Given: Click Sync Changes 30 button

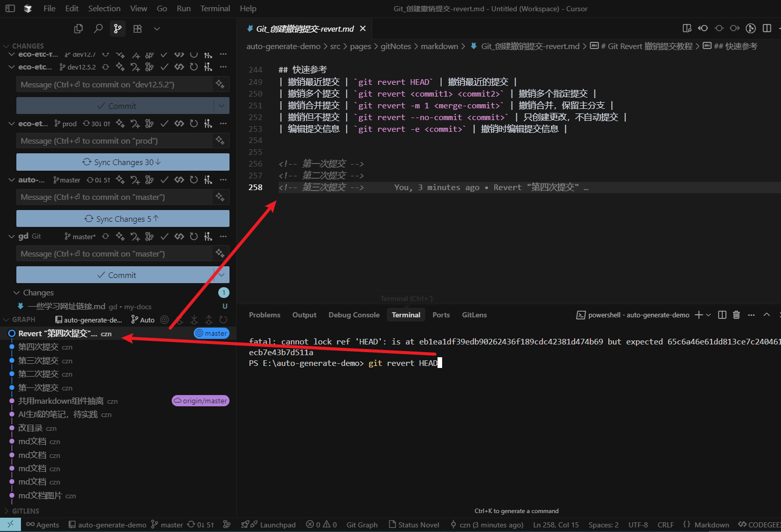Looking at the screenshot, I should pyautogui.click(x=123, y=162).
